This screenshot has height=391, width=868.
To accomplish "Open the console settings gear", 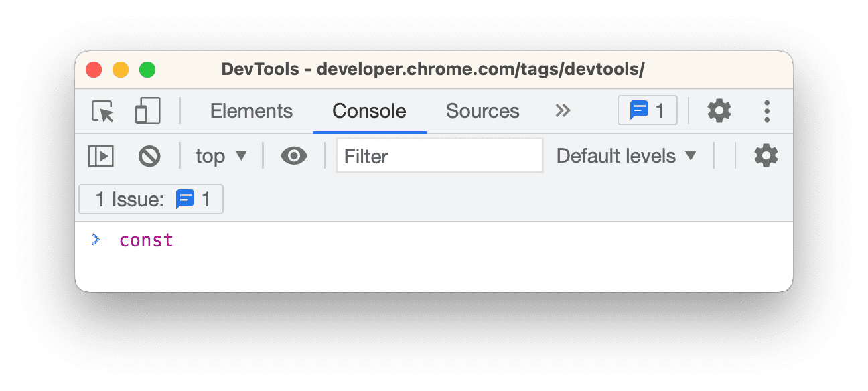I will [766, 155].
